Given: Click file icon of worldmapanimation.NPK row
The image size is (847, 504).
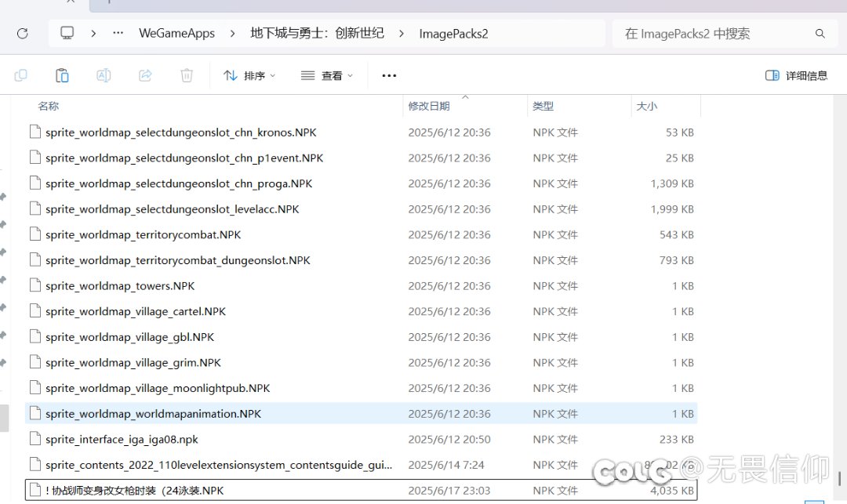Looking at the screenshot, I should (35, 413).
